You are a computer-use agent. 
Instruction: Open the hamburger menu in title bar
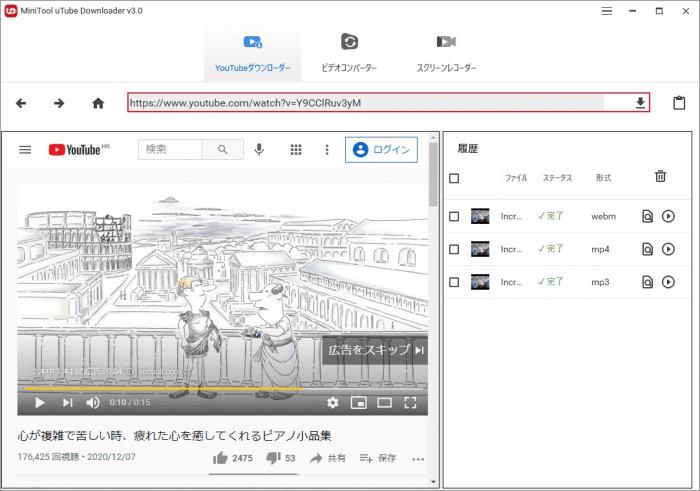pyautogui.click(x=607, y=11)
